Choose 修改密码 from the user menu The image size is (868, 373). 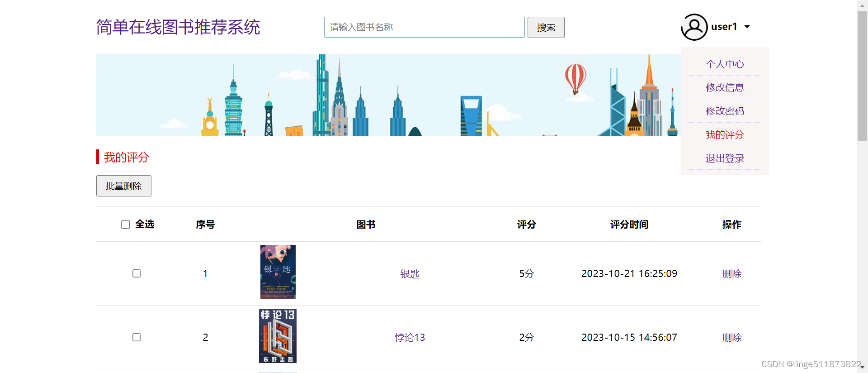pos(725,111)
